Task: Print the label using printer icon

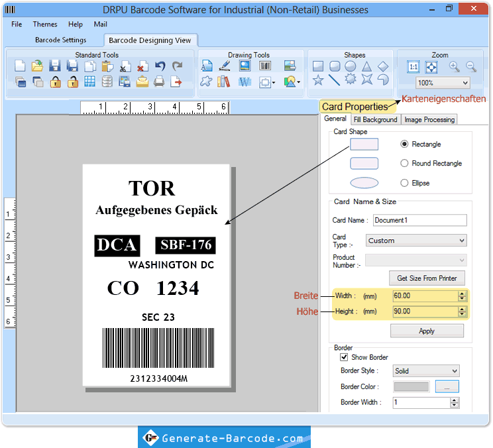Action: coord(159,82)
